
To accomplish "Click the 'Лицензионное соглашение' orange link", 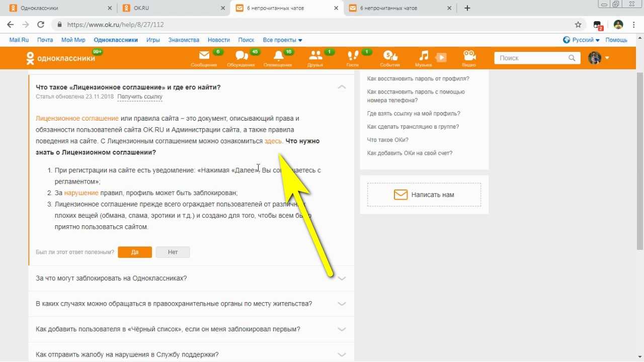I will tap(77, 118).
